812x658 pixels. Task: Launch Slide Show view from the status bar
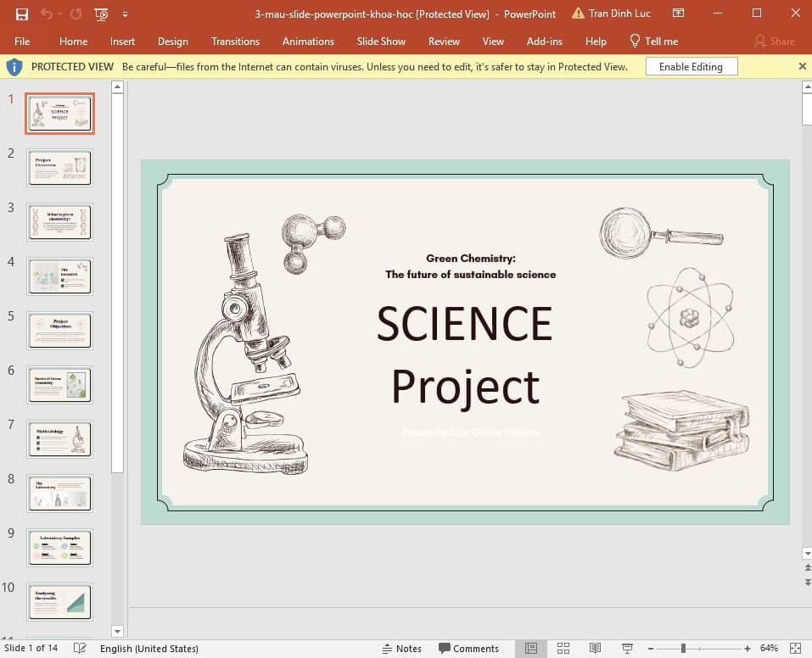coord(626,649)
